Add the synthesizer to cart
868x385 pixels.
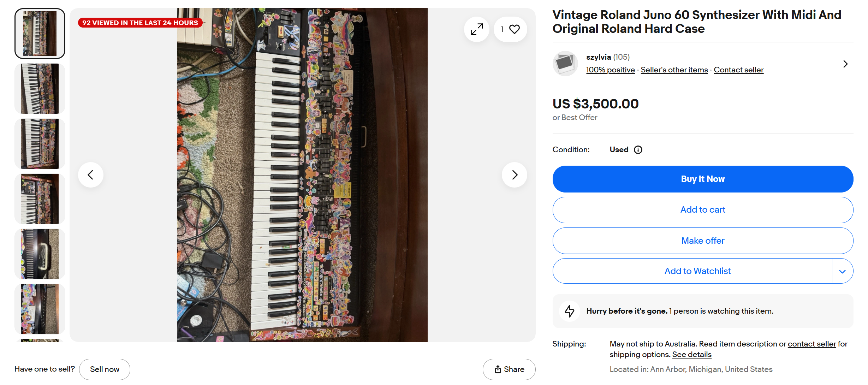(x=703, y=210)
